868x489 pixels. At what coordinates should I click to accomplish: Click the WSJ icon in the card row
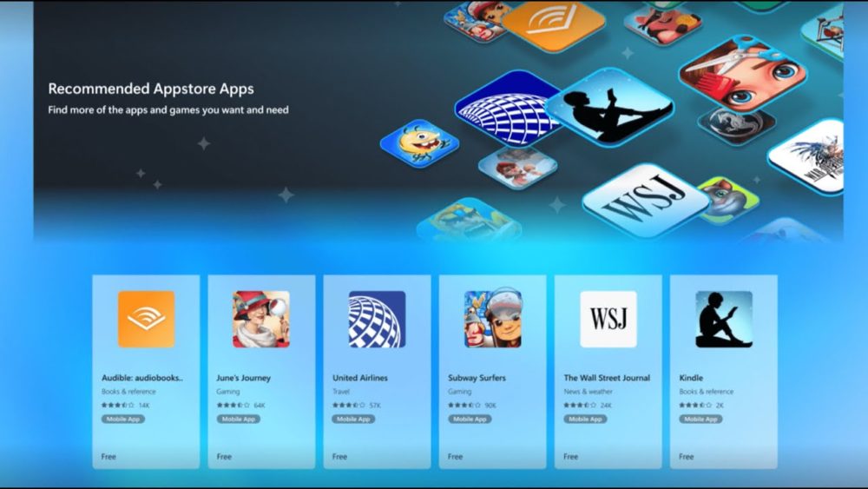click(608, 320)
